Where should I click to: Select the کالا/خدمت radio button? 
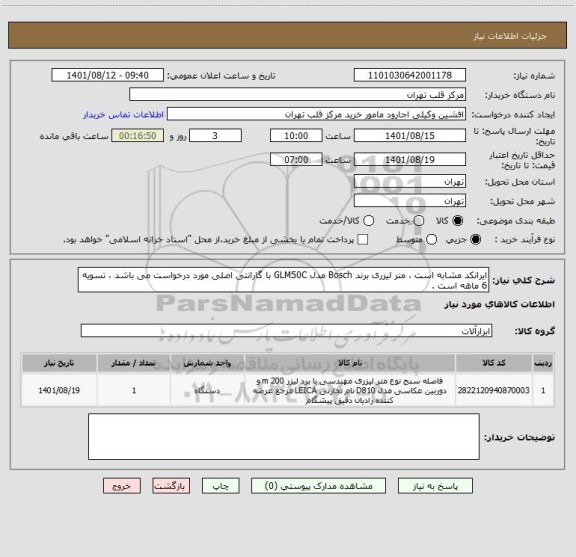pyautogui.click(x=368, y=220)
